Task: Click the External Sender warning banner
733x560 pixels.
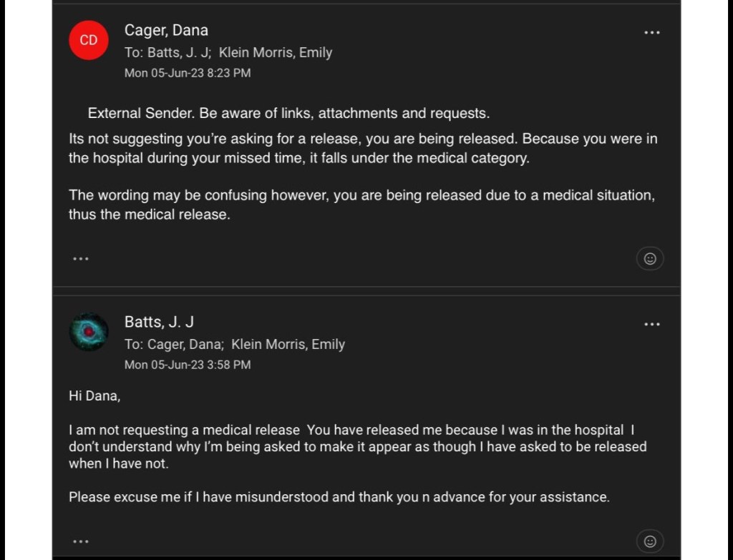Action: pos(288,113)
